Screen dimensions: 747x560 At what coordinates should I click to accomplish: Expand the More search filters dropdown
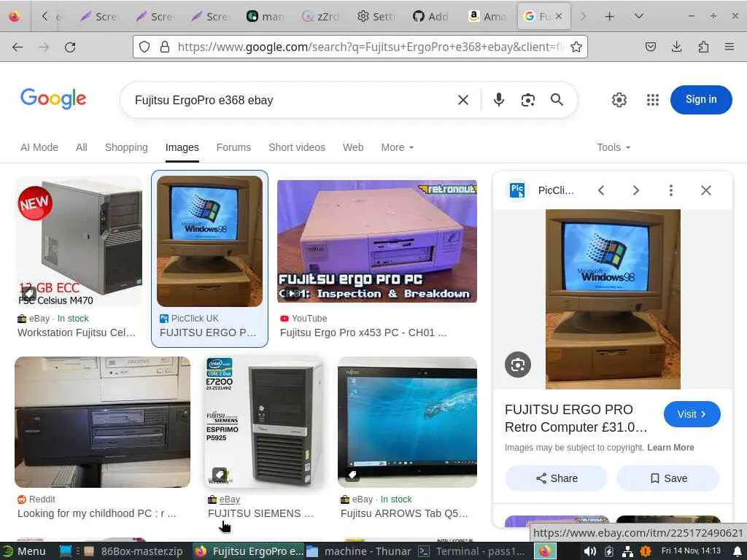tap(398, 147)
